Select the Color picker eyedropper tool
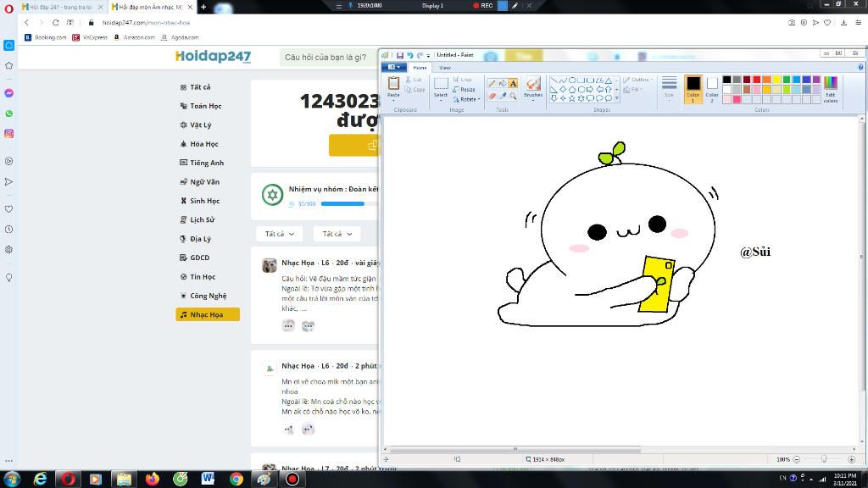Viewport: 868px width, 488px height. pyautogui.click(x=502, y=96)
